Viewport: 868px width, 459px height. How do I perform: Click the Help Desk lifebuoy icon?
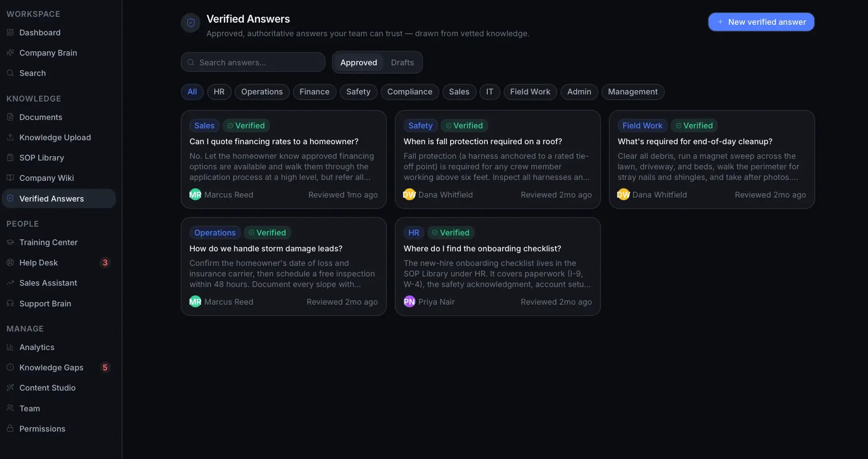click(10, 263)
